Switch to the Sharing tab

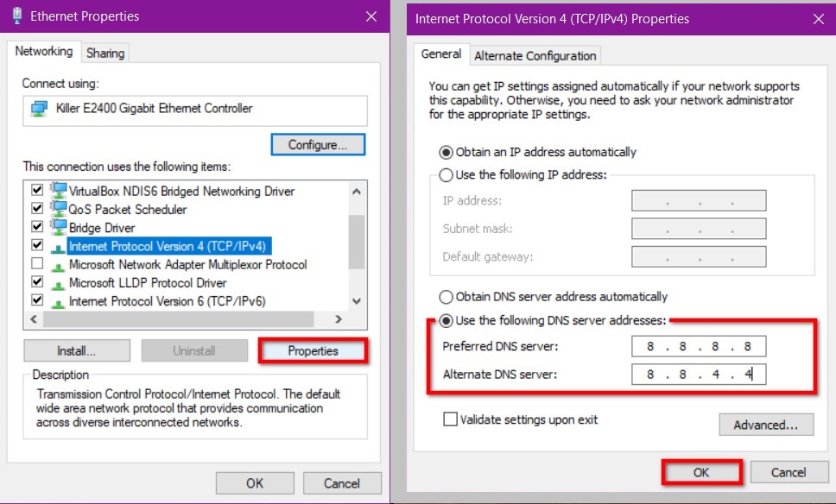click(104, 53)
